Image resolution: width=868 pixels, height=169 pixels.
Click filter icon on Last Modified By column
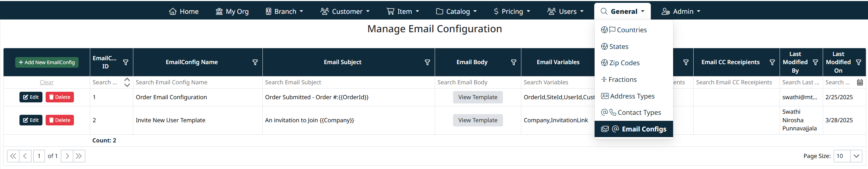(x=815, y=62)
